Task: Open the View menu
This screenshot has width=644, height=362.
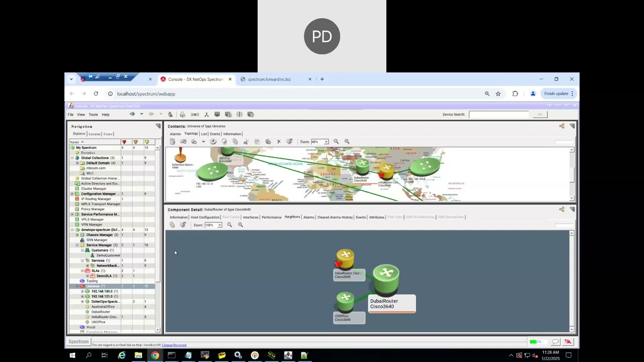Action: click(80, 115)
